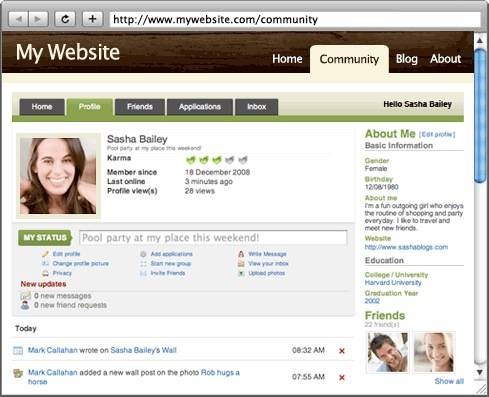489x397 pixels.
Task: Open the Blog site navigation tab
Action: coord(406,59)
